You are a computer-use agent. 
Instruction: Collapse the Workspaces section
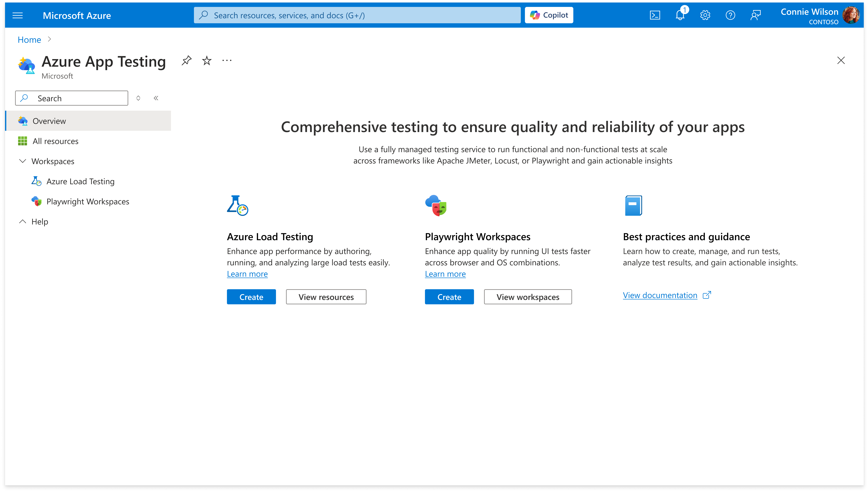(22, 161)
